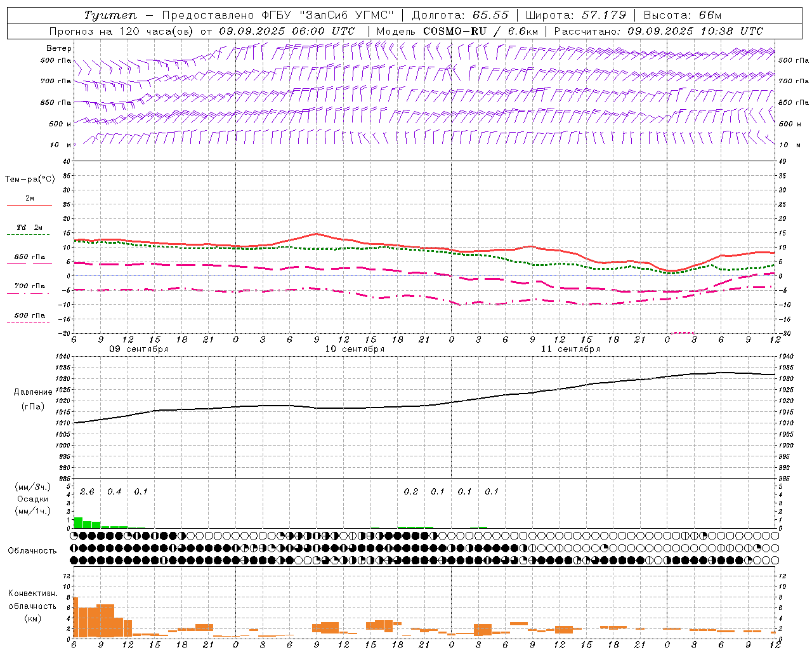Click the "09 сентября" date label
The height and width of the screenshot is (650, 812).
(x=139, y=349)
